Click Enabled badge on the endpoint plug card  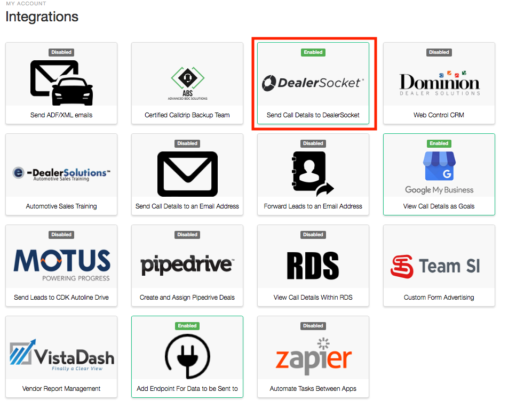point(187,326)
